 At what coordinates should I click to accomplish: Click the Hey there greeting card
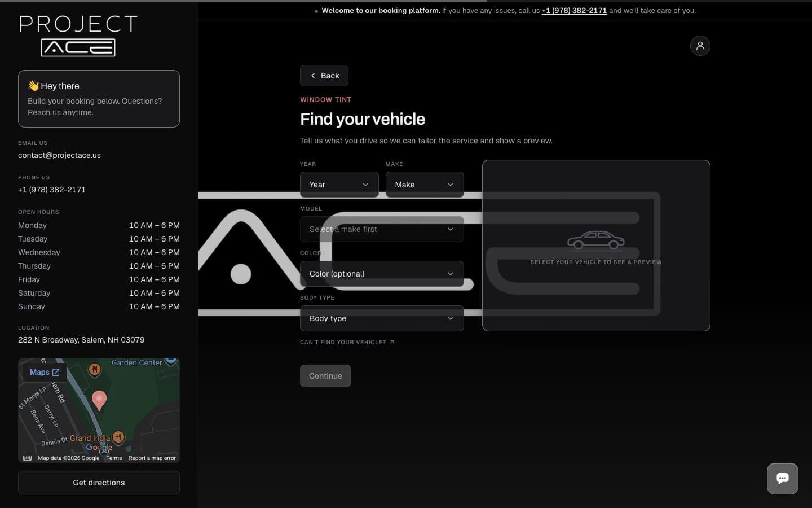point(99,99)
